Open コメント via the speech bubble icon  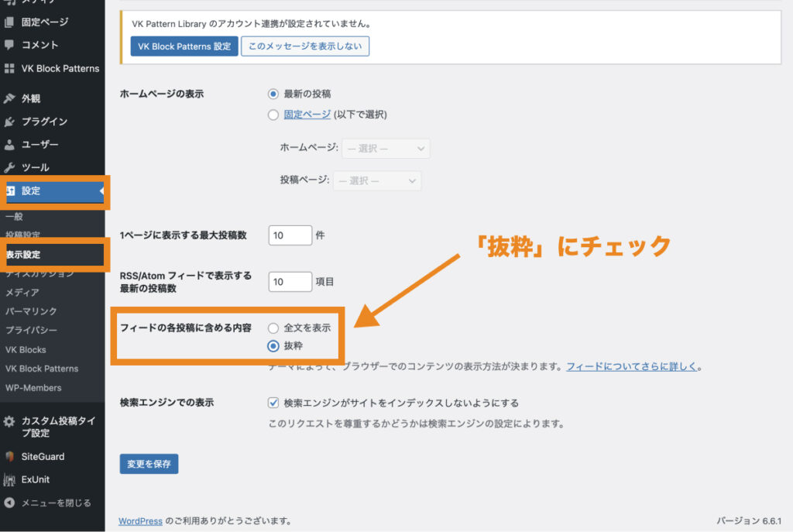coord(11,46)
